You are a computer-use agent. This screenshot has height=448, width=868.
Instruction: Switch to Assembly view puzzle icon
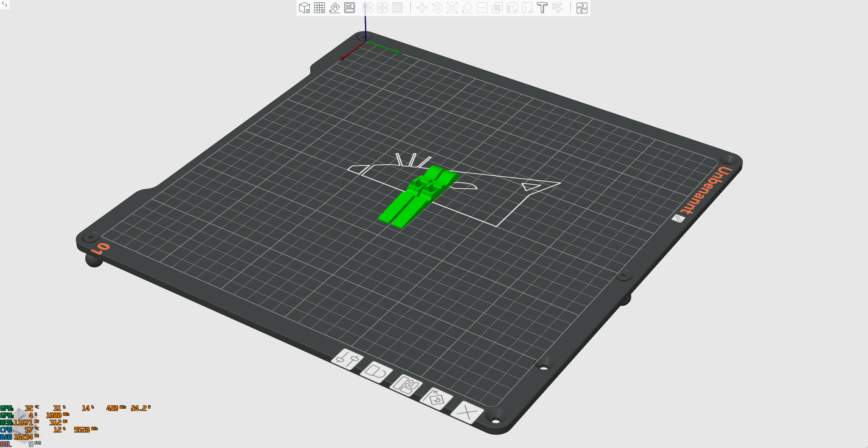582,8
